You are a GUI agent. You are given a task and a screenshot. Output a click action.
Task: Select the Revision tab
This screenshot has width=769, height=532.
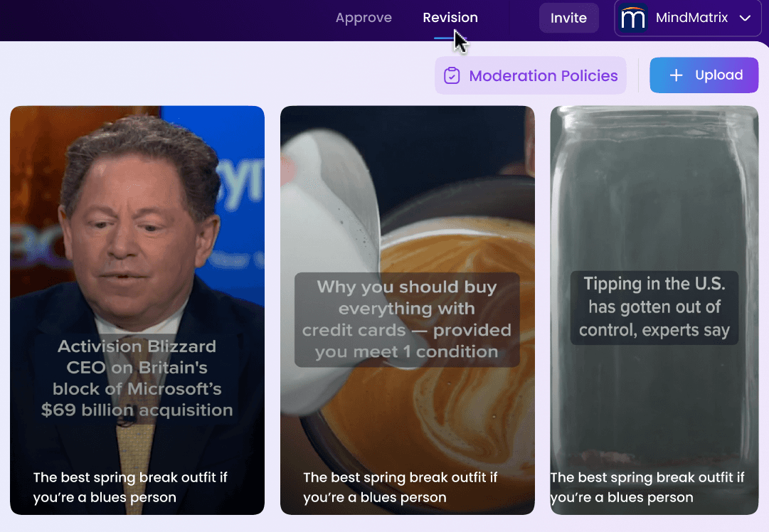pyautogui.click(x=450, y=18)
